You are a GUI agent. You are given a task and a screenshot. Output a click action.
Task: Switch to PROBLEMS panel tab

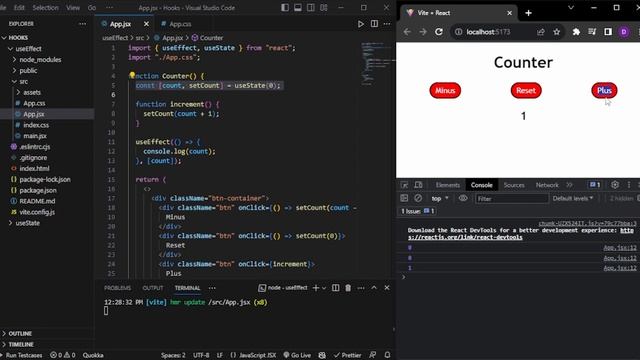point(117,288)
